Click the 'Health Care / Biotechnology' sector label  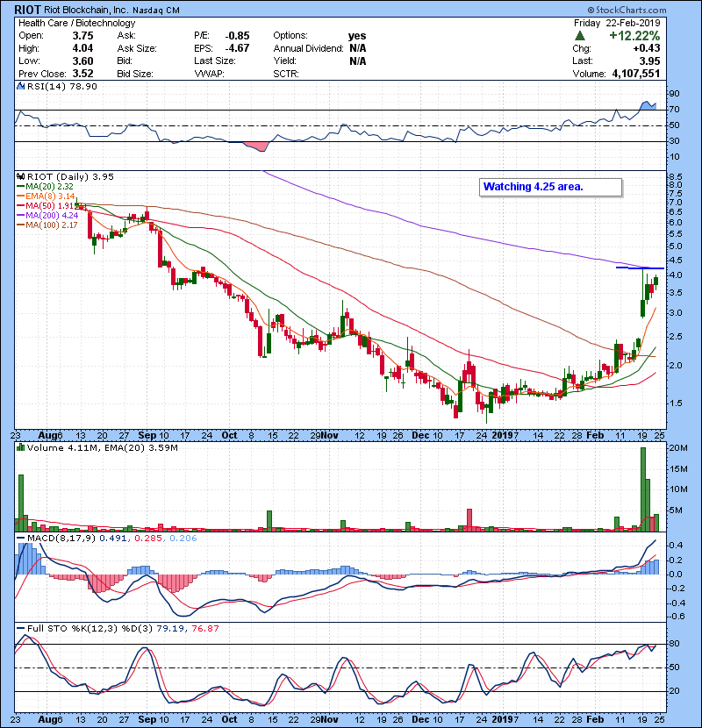click(x=76, y=23)
